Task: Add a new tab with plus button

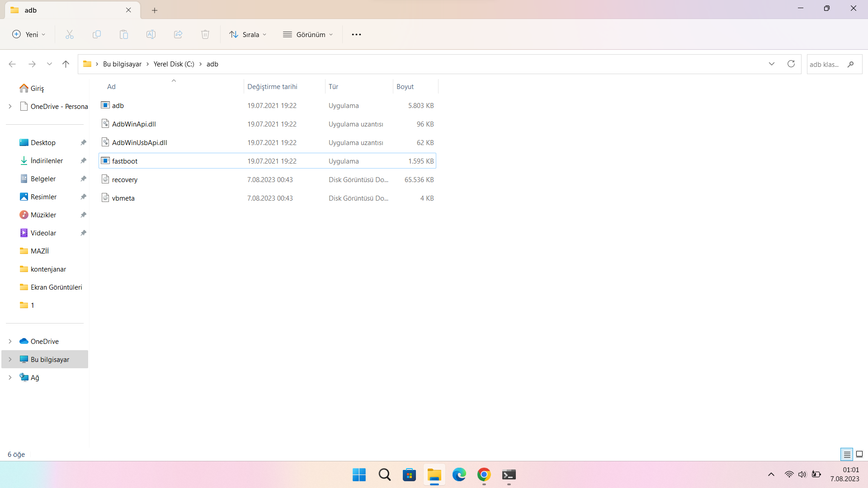Action: coord(155,10)
